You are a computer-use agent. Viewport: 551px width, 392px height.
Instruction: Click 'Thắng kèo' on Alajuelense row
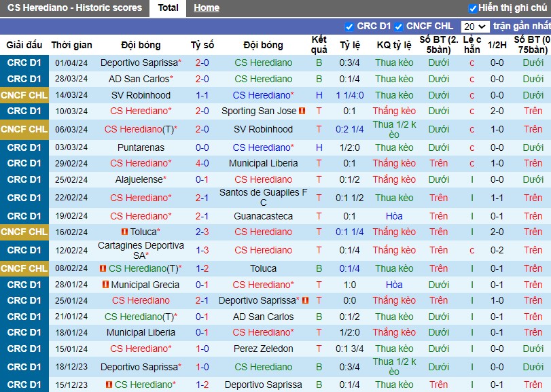(x=394, y=179)
